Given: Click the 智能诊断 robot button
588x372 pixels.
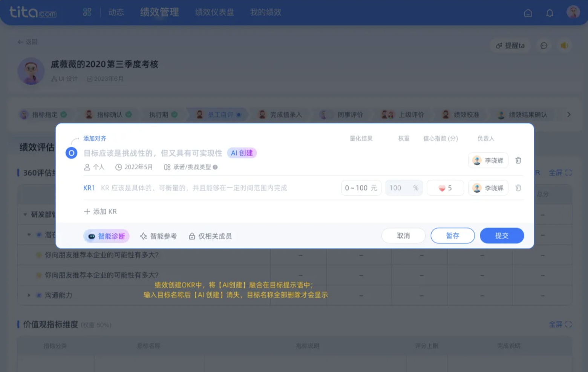Looking at the screenshot, I should [x=106, y=236].
